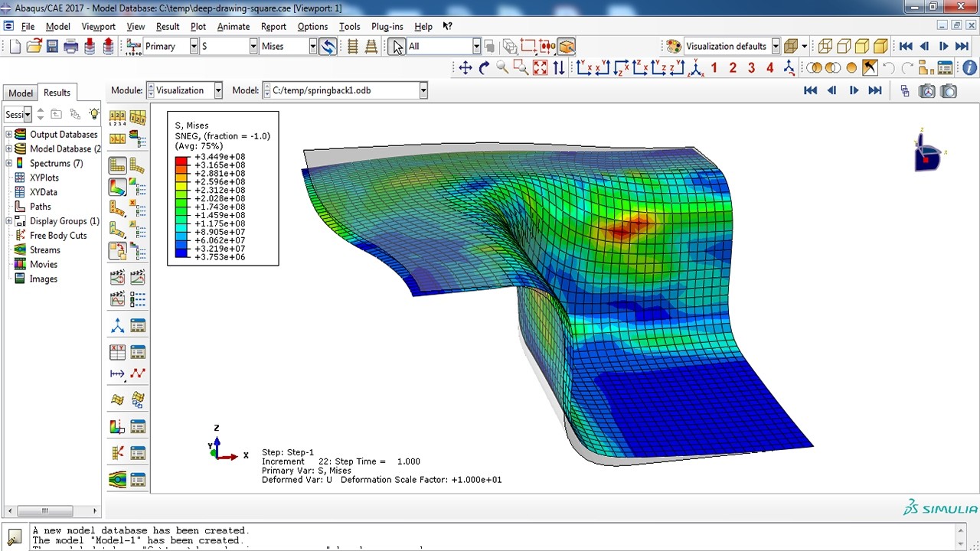Jump to last frame in top toolbar
The image size is (980, 551).
pyautogui.click(x=962, y=47)
